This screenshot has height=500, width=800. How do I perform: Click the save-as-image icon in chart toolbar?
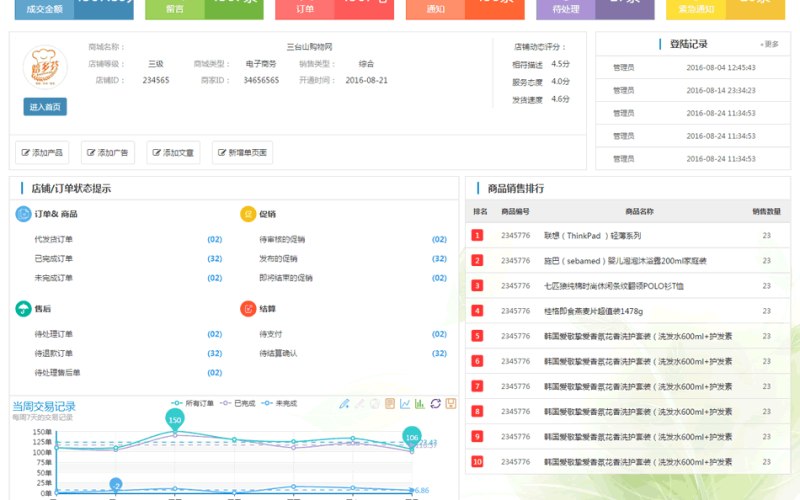pyautogui.click(x=451, y=404)
